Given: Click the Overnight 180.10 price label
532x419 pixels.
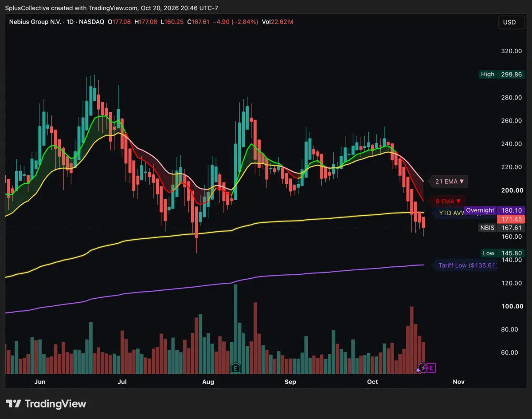Looking at the screenshot, I should point(494,210).
